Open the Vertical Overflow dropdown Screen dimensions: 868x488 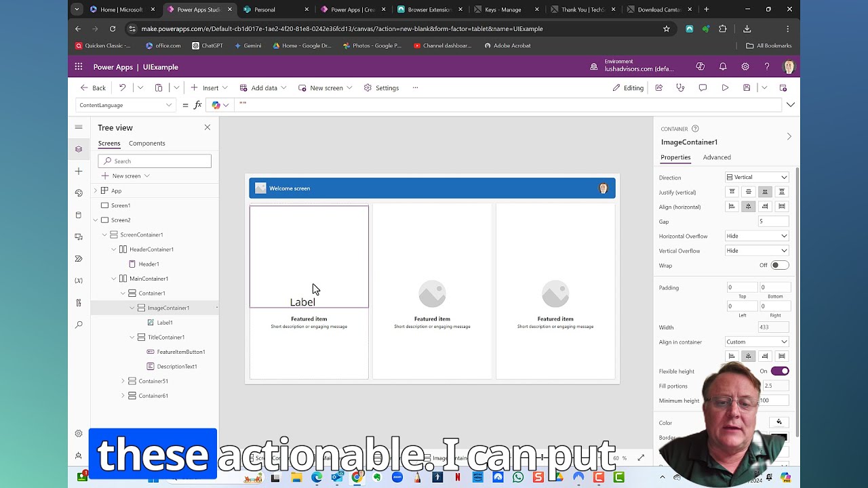pyautogui.click(x=757, y=251)
